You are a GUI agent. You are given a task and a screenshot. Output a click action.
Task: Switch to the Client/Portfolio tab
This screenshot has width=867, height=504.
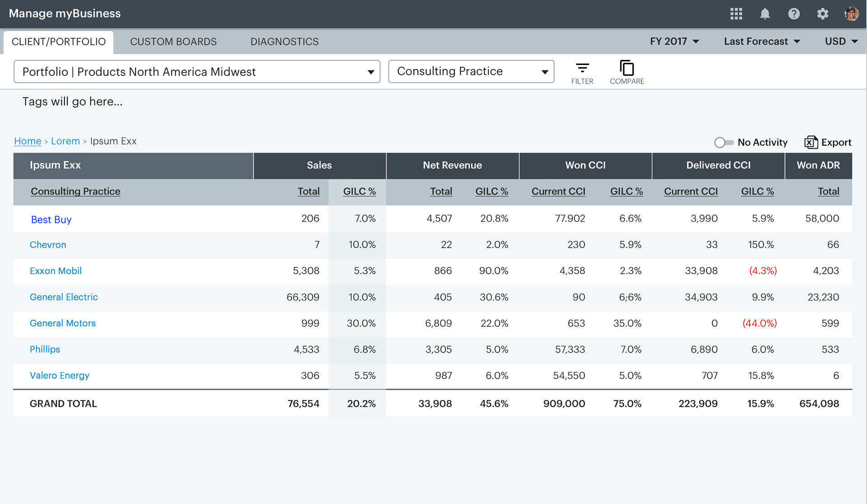coord(59,42)
